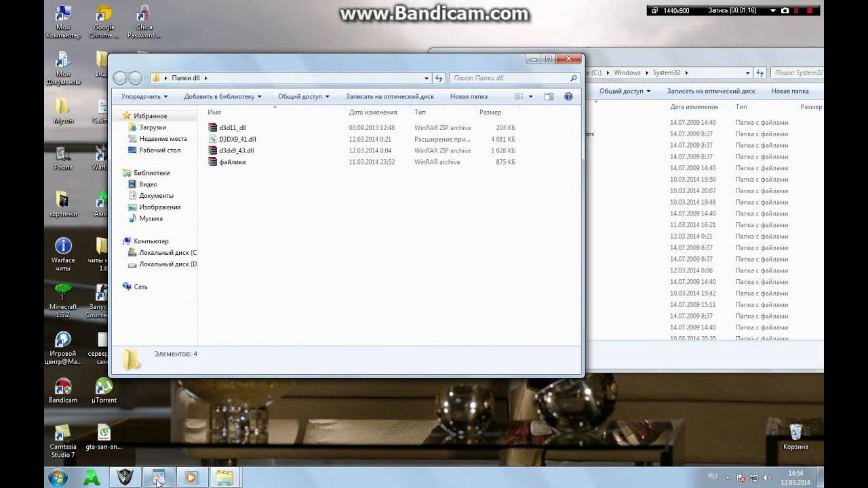This screenshot has height=488, width=868.
Task: Open the gta-san-an torrent file on desktop
Action: coord(103,437)
